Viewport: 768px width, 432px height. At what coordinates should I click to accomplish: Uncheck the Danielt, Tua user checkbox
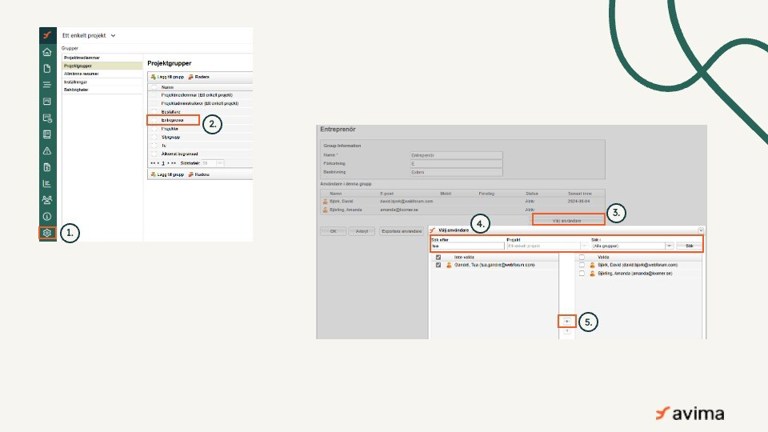pyautogui.click(x=438, y=265)
